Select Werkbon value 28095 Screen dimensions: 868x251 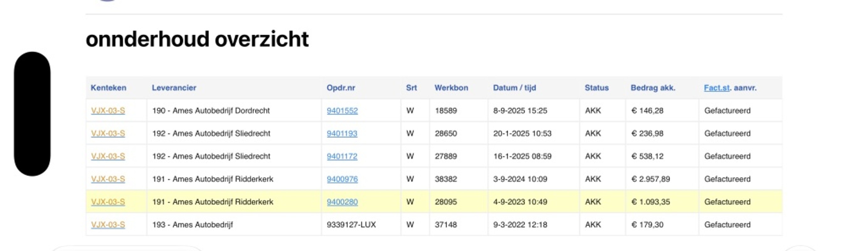[x=446, y=202]
